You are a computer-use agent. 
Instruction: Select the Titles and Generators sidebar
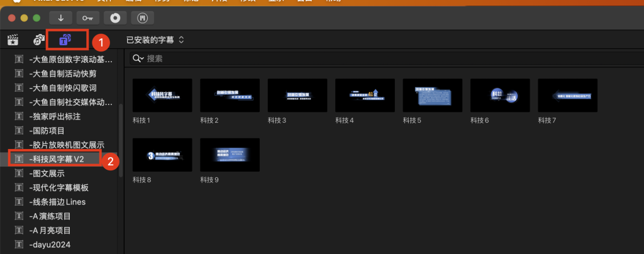[x=65, y=40]
